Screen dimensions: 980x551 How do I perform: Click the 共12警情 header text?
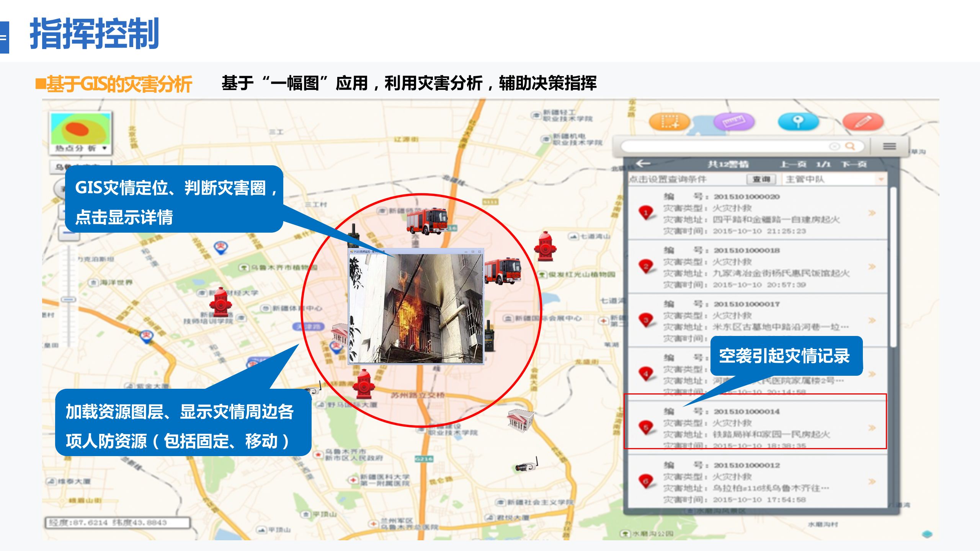tap(728, 164)
